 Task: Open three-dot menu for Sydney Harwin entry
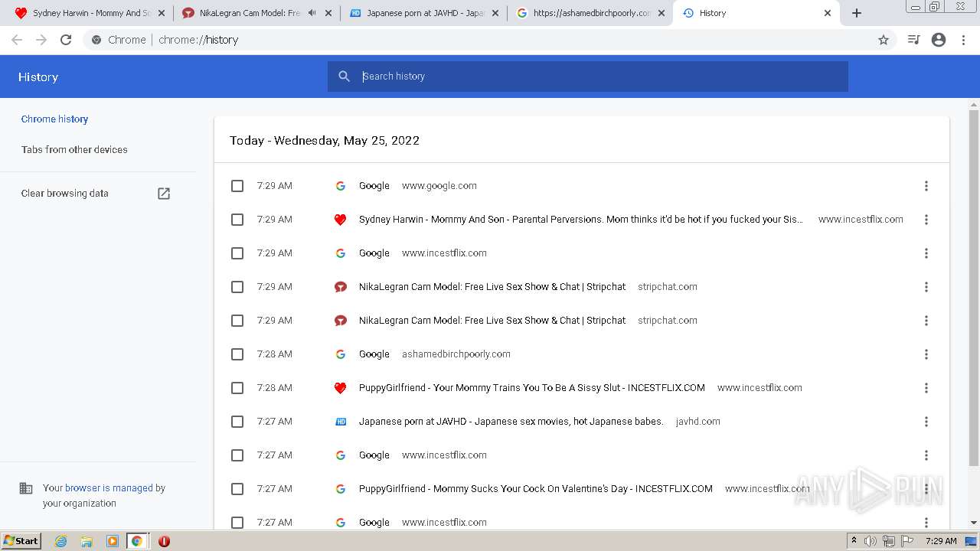point(926,220)
